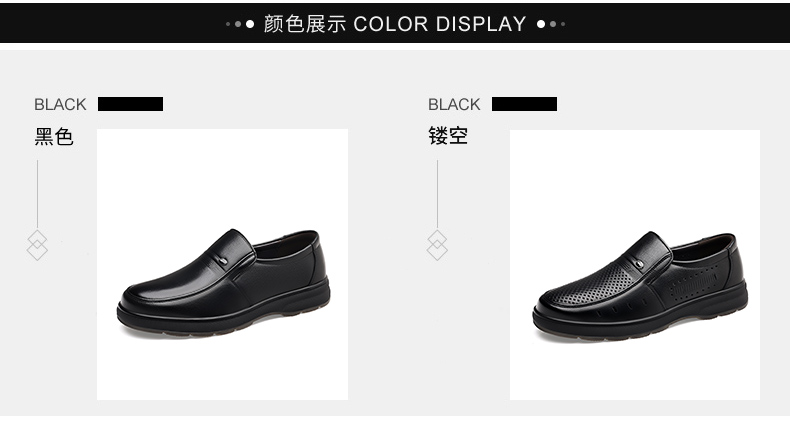
Task: Click the smallest gray dot left of header title
Action: 228,24
